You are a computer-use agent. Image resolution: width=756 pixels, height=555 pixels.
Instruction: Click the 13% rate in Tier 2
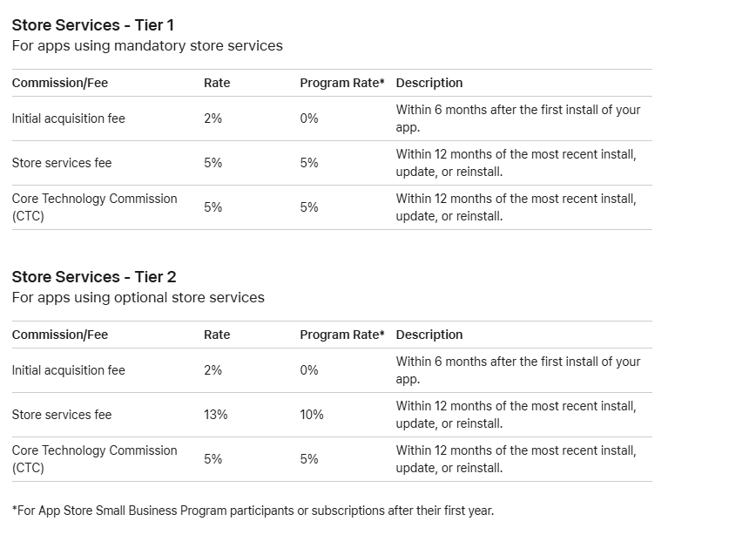point(215,415)
